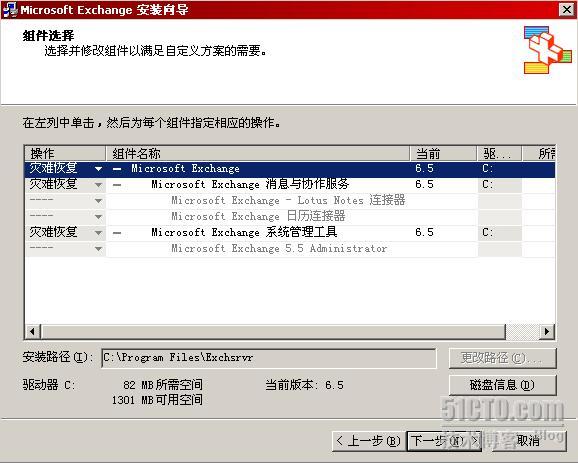The height and width of the screenshot is (463, 578).
Task: Select Microsoft Exchange 消息与协作服务 component
Action: click(x=250, y=184)
